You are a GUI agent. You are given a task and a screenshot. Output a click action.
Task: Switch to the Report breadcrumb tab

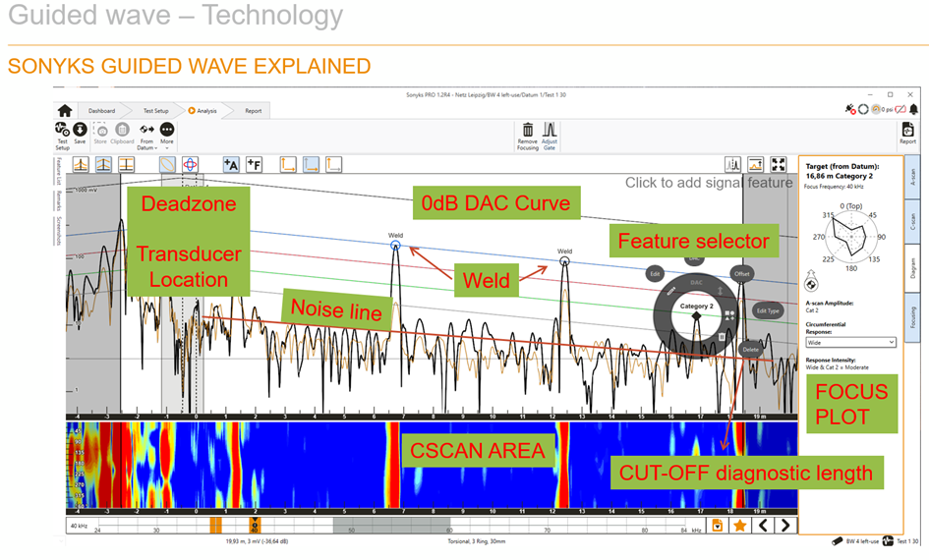(x=253, y=111)
